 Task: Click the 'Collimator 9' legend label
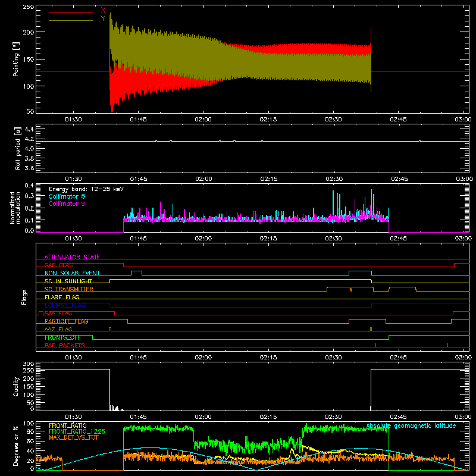[x=67, y=203]
